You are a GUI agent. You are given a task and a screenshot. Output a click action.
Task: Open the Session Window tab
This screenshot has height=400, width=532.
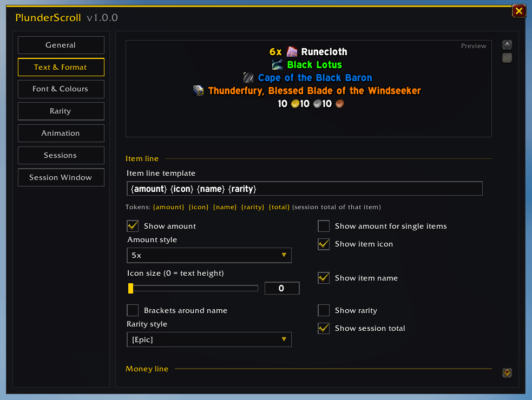[x=61, y=177]
